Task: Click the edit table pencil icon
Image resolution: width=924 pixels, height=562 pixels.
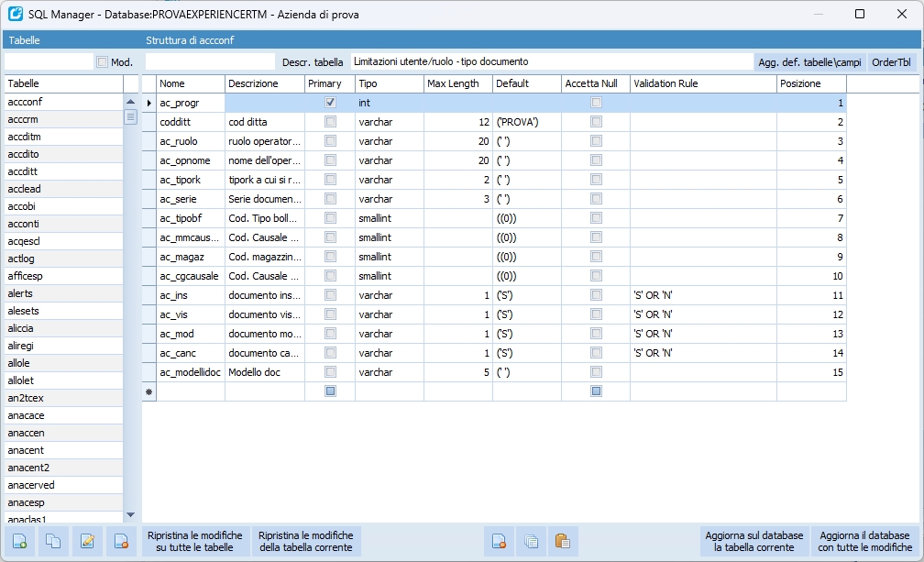Action: 87,541
